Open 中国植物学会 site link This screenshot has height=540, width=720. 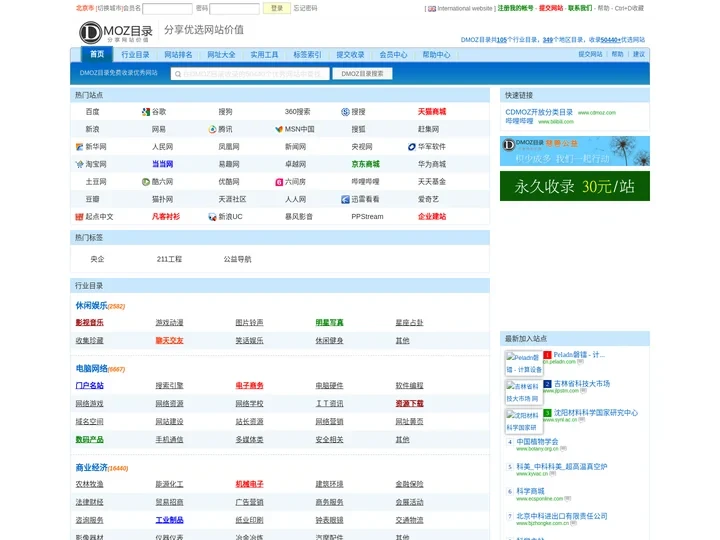pos(537,441)
